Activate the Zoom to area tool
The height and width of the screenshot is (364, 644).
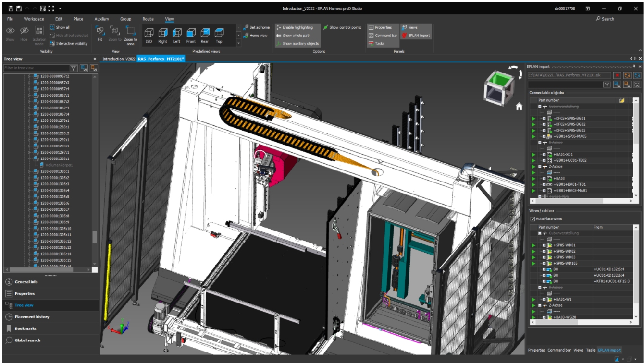[131, 34]
